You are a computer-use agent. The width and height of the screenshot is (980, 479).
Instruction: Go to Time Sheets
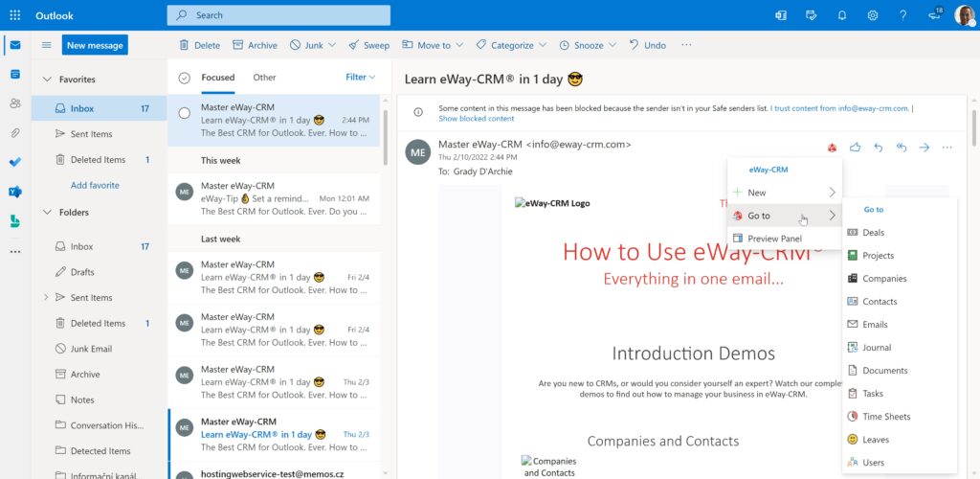tap(900, 417)
